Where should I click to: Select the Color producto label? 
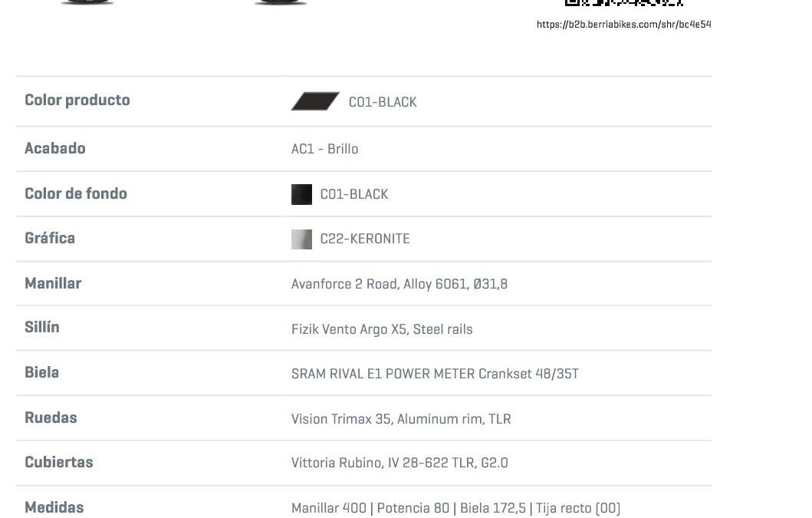tap(77, 100)
